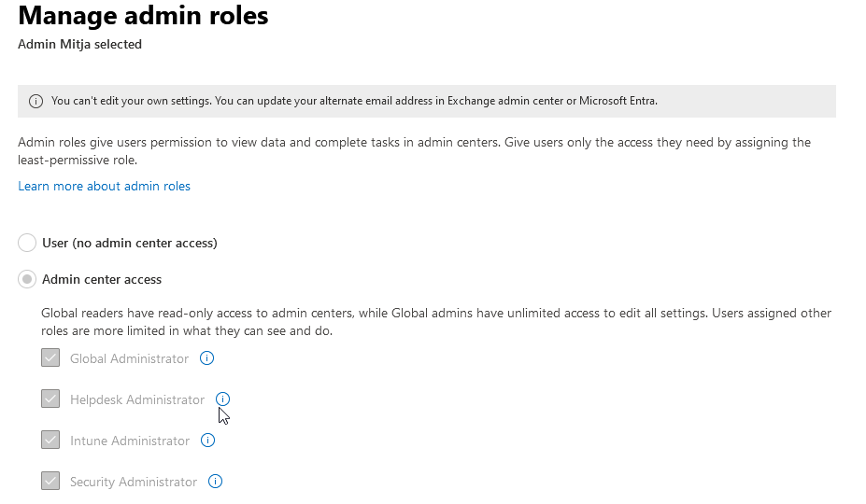Click the info icon beside Global Administrator
Image resolution: width=866 pixels, height=504 pixels.
pos(207,358)
